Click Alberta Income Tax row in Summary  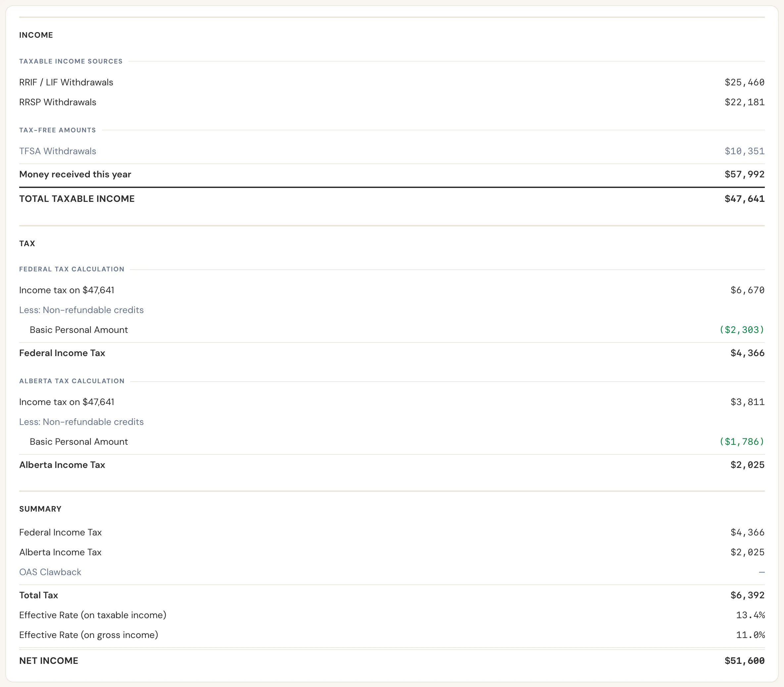tap(392, 552)
